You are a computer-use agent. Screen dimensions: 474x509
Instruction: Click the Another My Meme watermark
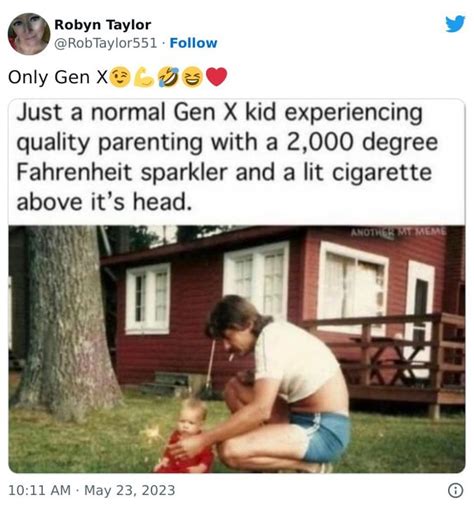398,232
